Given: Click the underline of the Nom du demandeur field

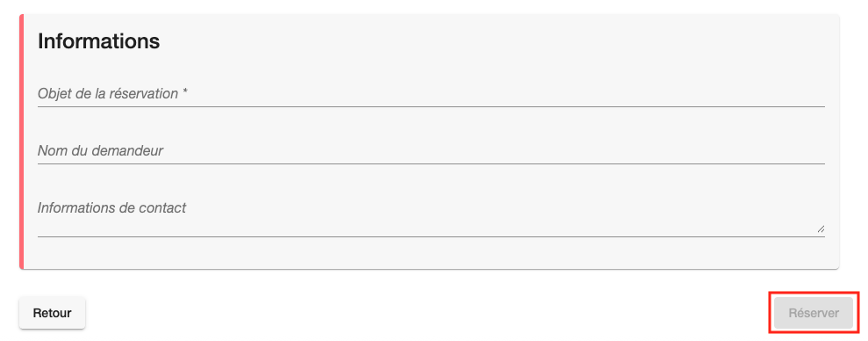Looking at the screenshot, I should click(431, 163).
